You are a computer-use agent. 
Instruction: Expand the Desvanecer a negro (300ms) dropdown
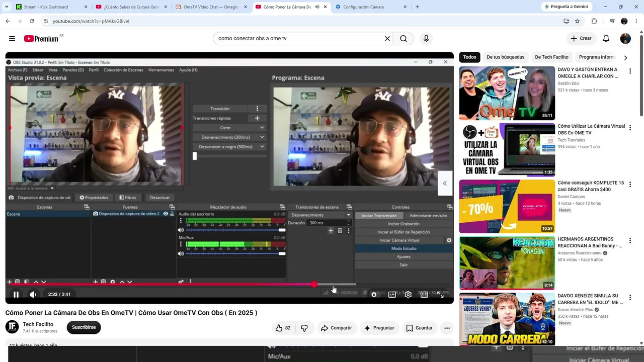(229, 147)
